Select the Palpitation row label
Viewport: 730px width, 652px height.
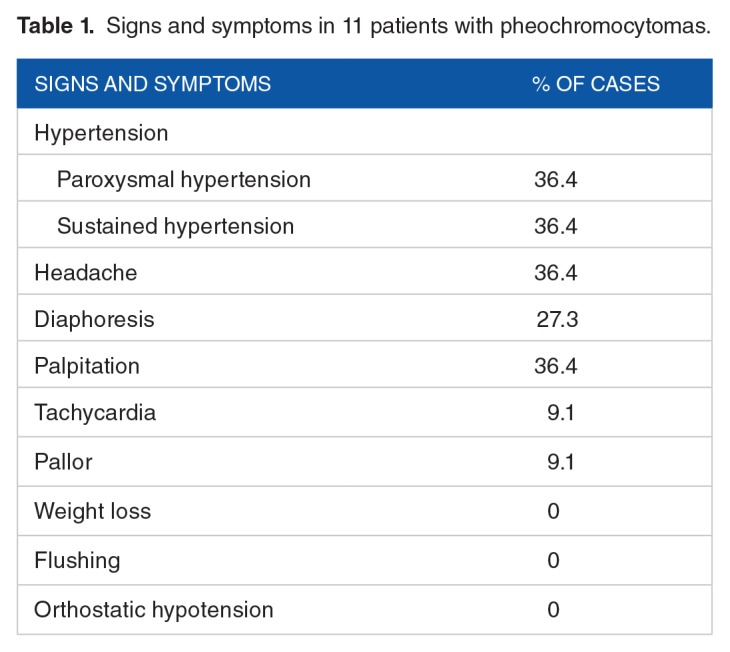tap(87, 366)
